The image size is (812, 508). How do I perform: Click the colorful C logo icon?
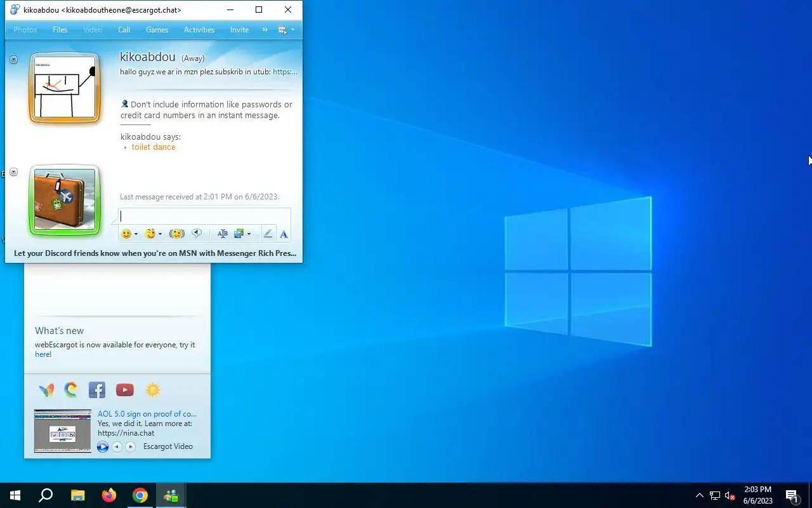71,389
